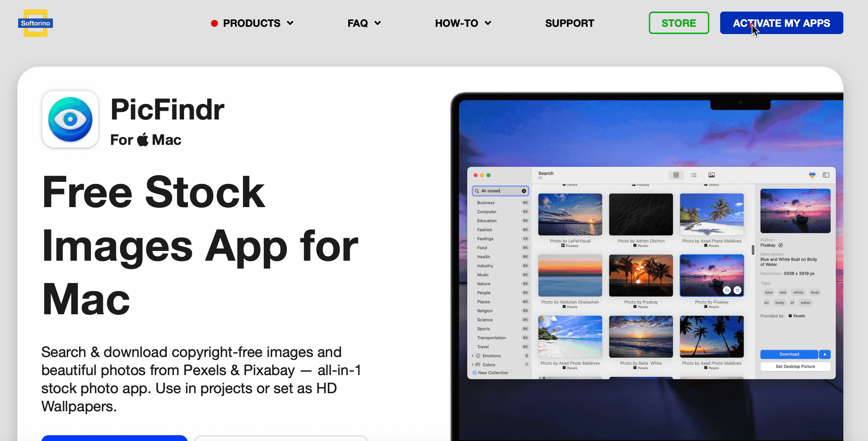Click ACTIVATE MY APPS button
This screenshot has height=441, width=868.
781,23
